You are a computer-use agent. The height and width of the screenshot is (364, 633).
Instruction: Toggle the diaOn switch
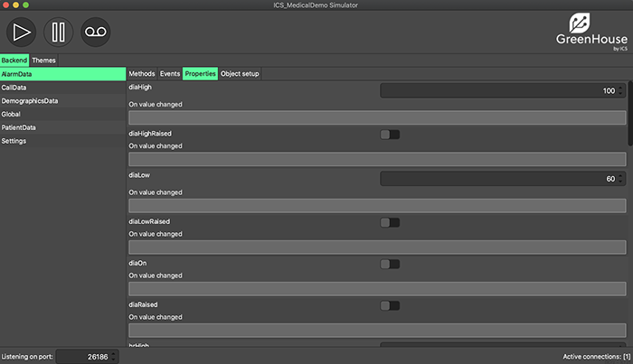click(390, 264)
